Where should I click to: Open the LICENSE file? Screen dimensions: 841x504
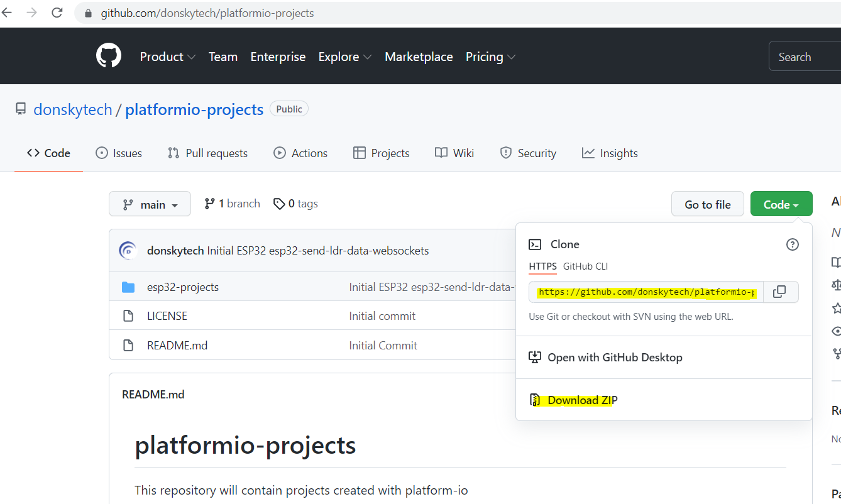click(167, 316)
